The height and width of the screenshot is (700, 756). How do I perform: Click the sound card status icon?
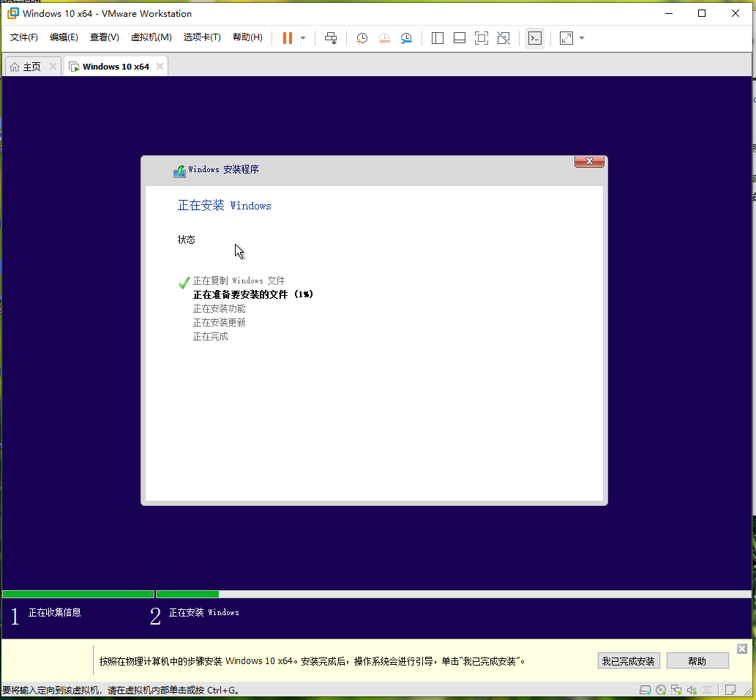(692, 690)
